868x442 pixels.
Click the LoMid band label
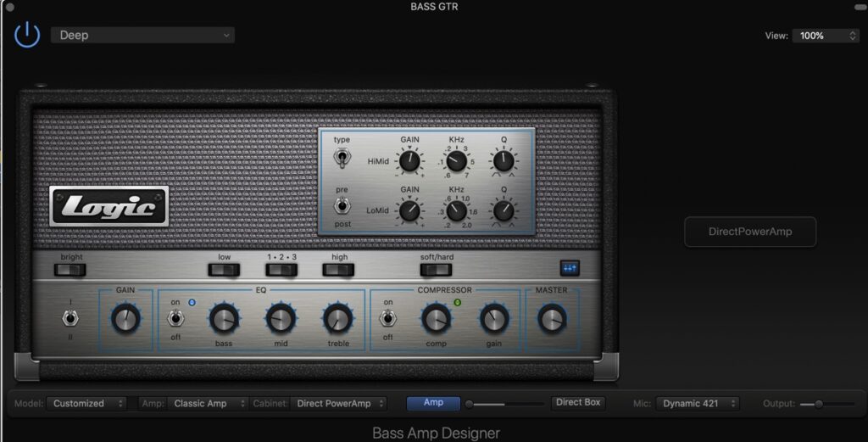click(377, 211)
